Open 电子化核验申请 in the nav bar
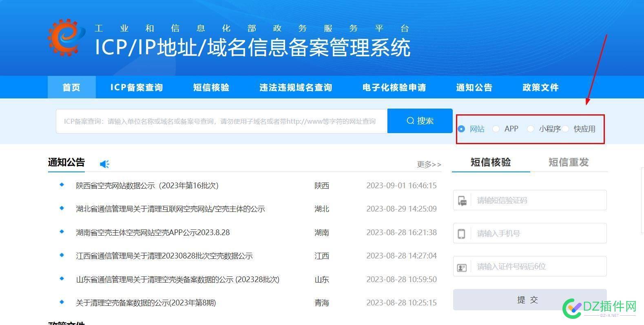 [x=394, y=87]
